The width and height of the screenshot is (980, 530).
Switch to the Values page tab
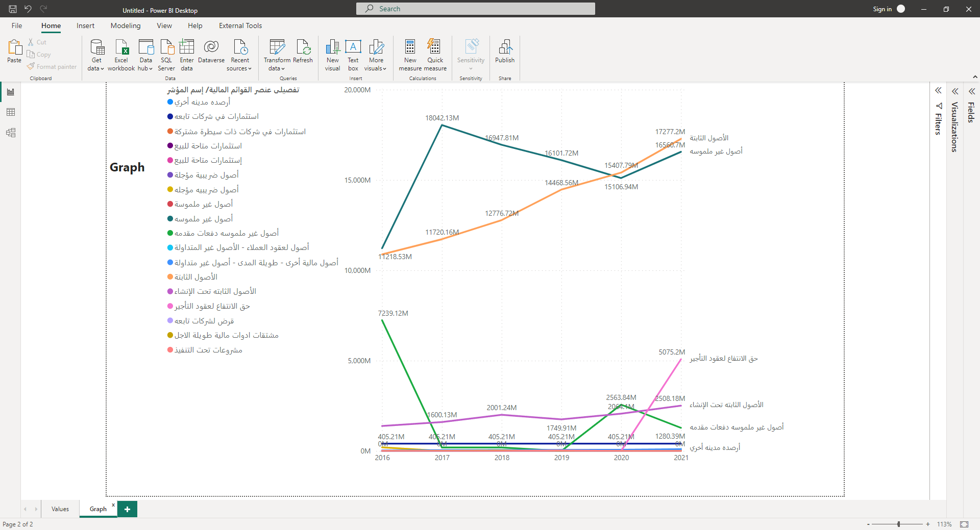tap(60, 509)
